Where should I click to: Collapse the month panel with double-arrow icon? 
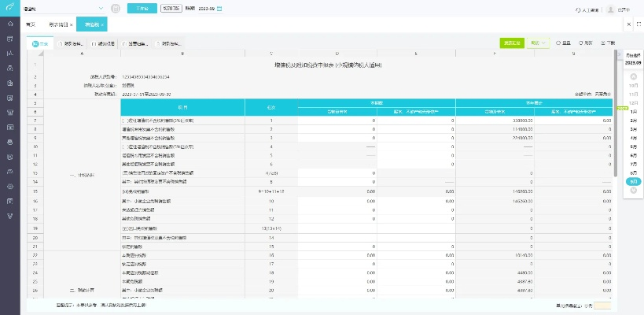point(620,54)
